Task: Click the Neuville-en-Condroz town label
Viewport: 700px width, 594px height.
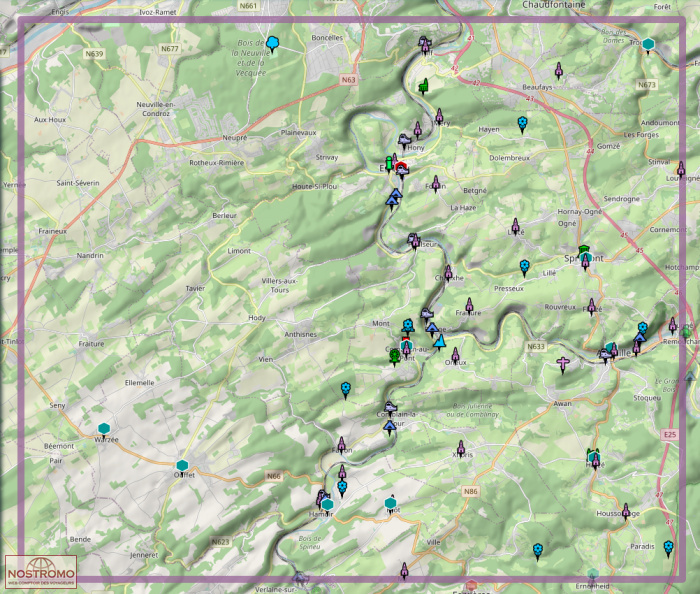Action: tap(156, 109)
